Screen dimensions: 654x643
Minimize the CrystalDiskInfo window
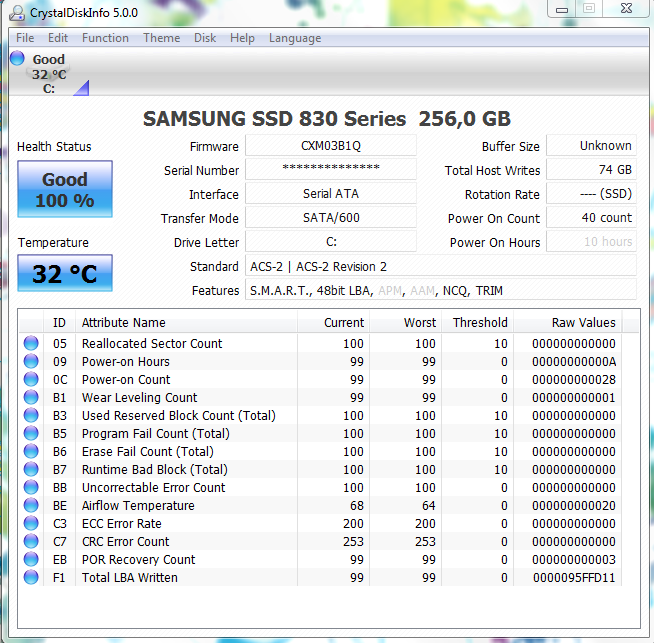point(562,9)
